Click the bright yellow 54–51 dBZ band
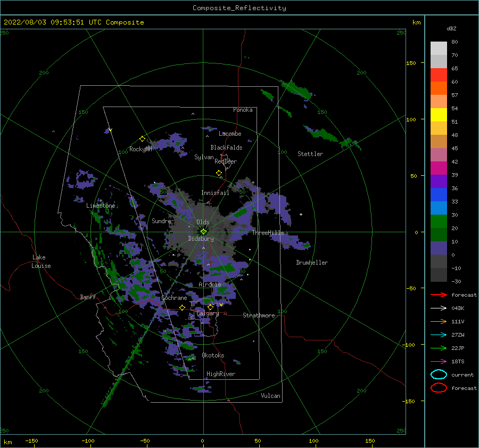The width and height of the screenshot is (479, 448). (439, 115)
